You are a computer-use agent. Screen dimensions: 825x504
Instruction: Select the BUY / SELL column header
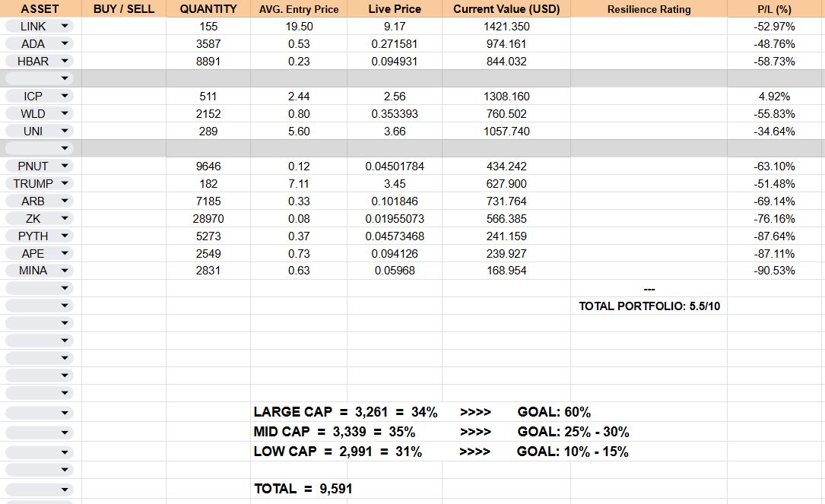[x=124, y=9]
